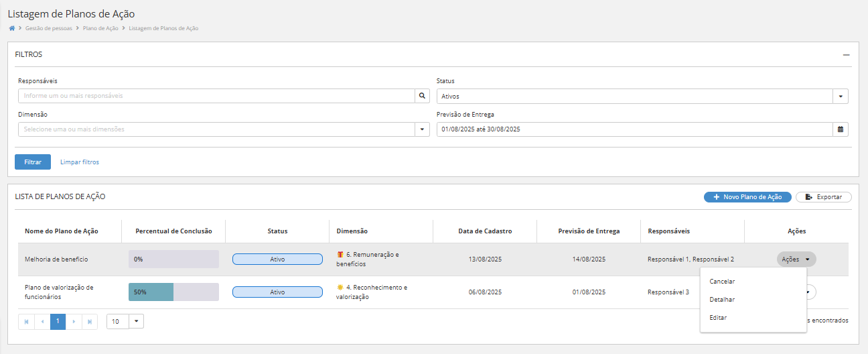Select Cancelar from the actions menu
Viewport: 868px width, 354px height.
[722, 282]
